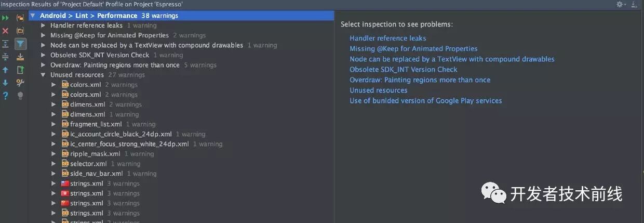Open help with the question mark icon

[6, 96]
